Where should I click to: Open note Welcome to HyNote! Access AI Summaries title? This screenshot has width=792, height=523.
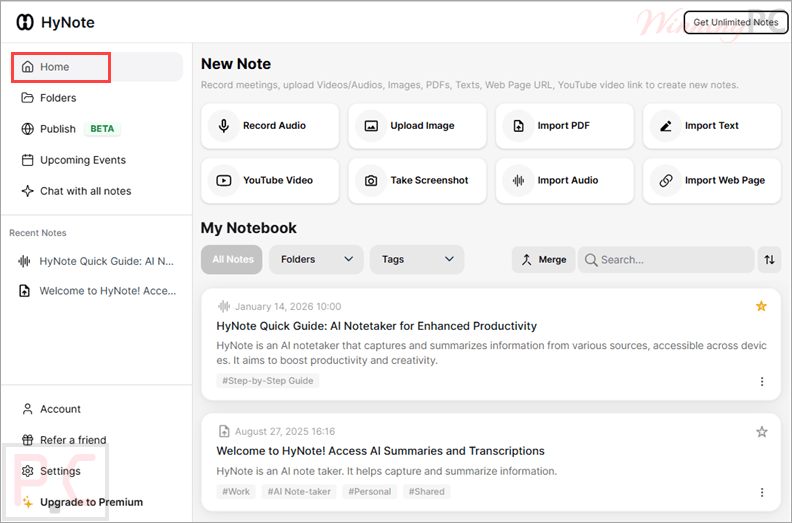pyautogui.click(x=380, y=451)
